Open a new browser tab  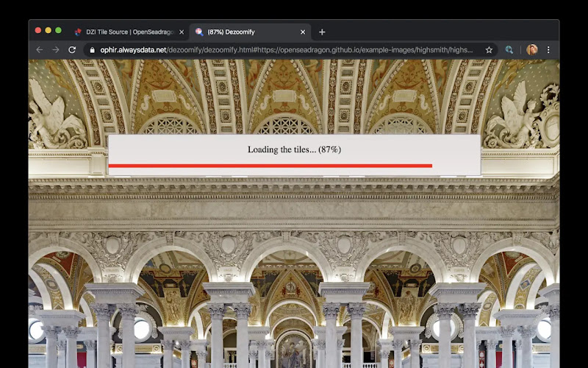tap(322, 32)
